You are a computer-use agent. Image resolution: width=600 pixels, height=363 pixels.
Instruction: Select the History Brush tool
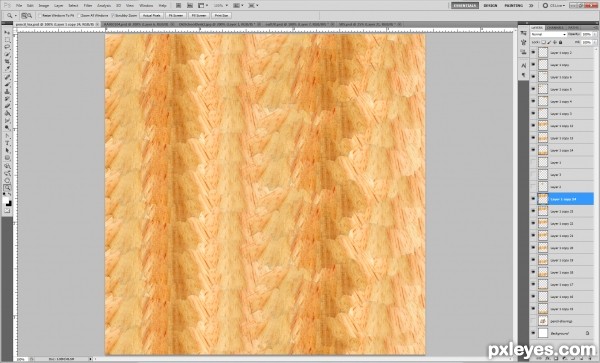(7, 99)
